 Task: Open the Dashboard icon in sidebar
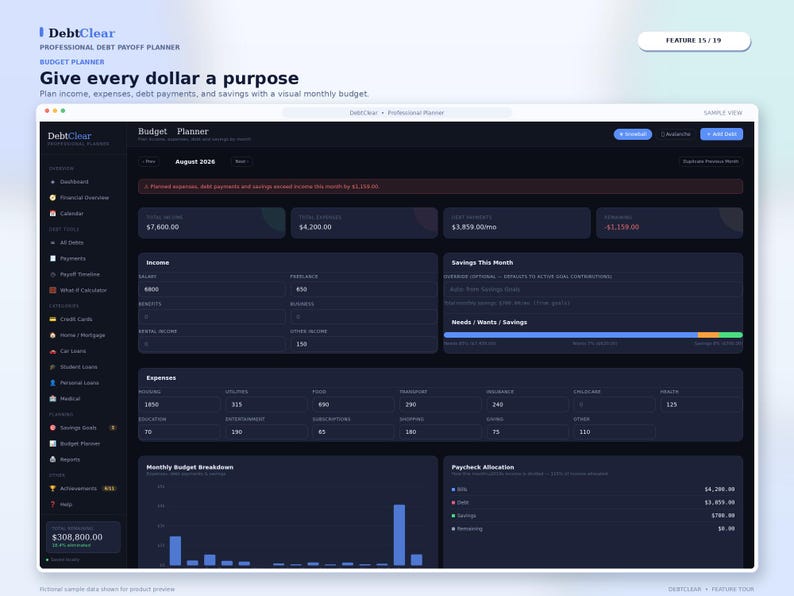tap(53, 182)
